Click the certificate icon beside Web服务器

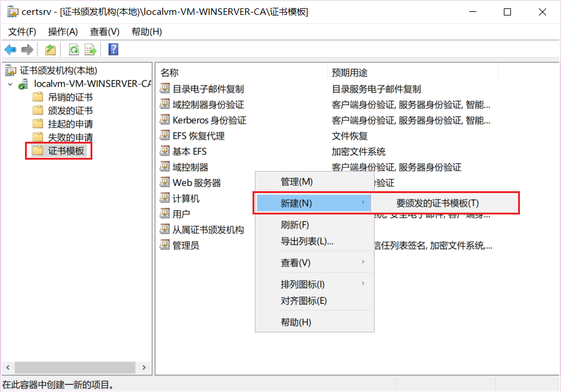pyautogui.click(x=163, y=182)
